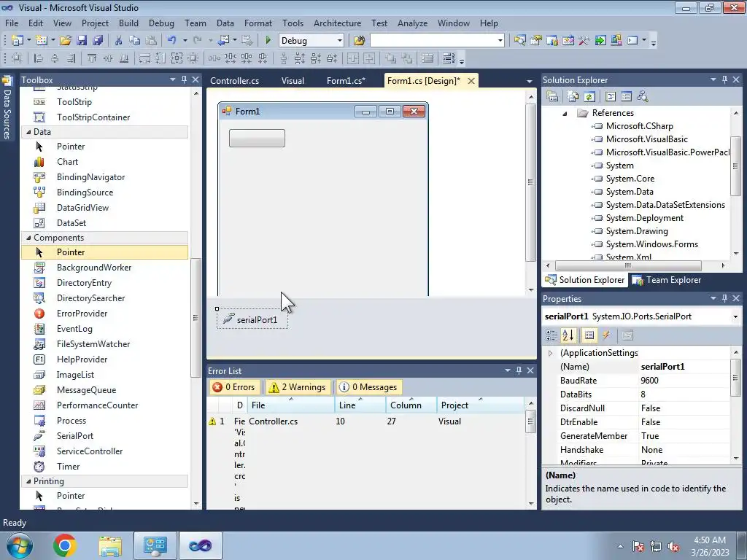Click the Cut scissors icon
The width and height of the screenshot is (747, 560).
coord(119,41)
